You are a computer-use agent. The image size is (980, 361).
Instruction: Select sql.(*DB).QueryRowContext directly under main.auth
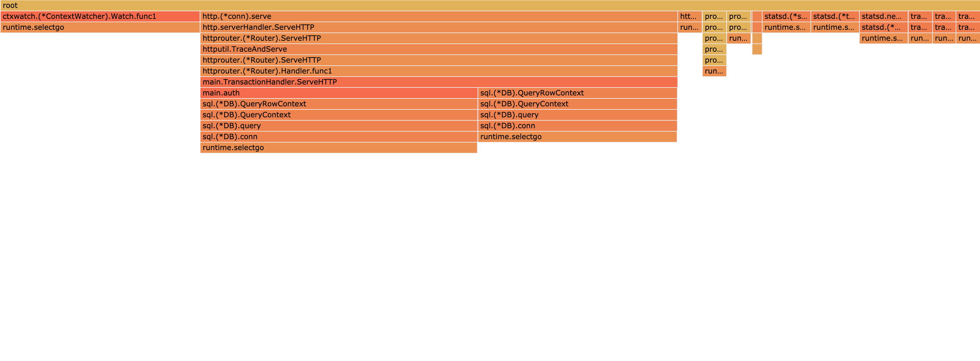click(x=339, y=104)
